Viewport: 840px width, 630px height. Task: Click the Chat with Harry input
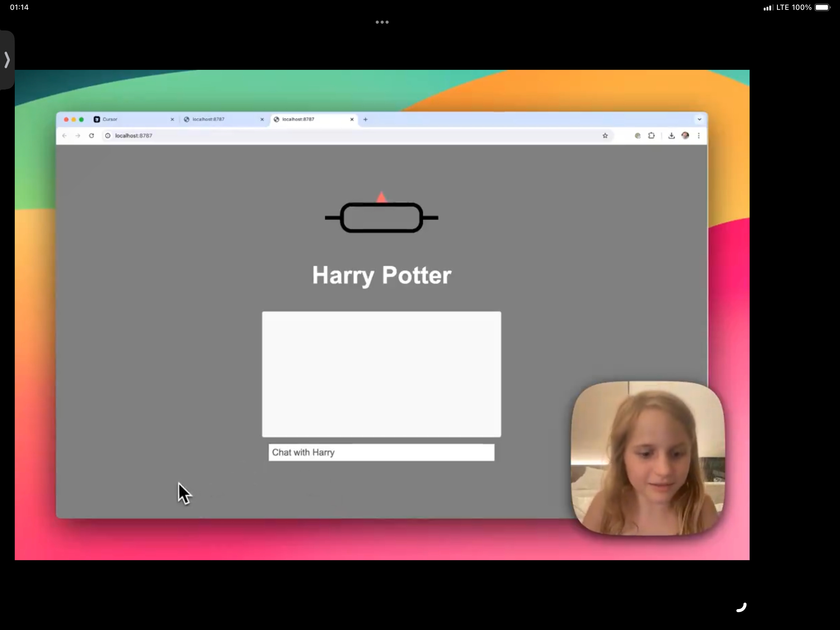click(x=381, y=453)
